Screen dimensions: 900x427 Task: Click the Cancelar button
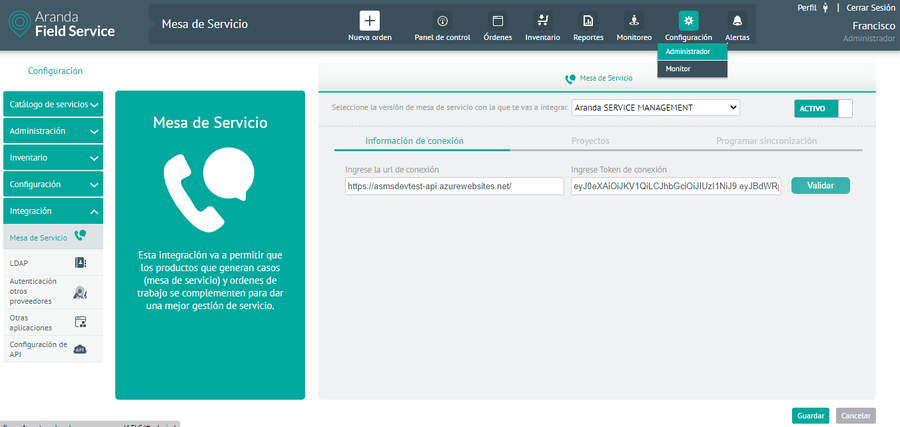(856, 416)
